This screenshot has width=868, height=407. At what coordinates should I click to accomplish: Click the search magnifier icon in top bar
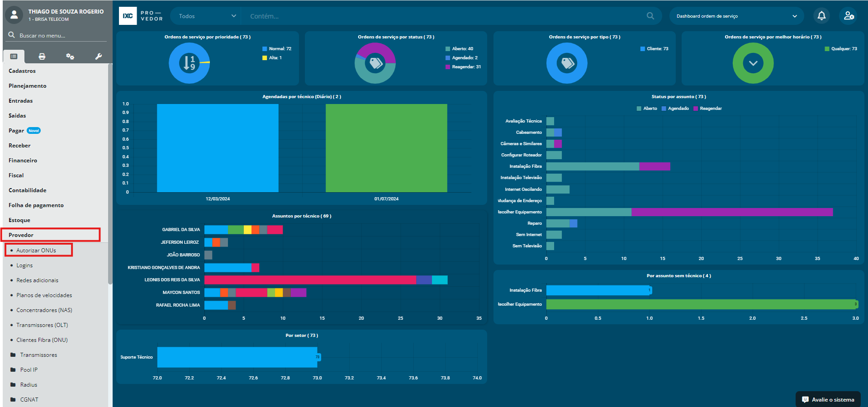pyautogui.click(x=650, y=16)
